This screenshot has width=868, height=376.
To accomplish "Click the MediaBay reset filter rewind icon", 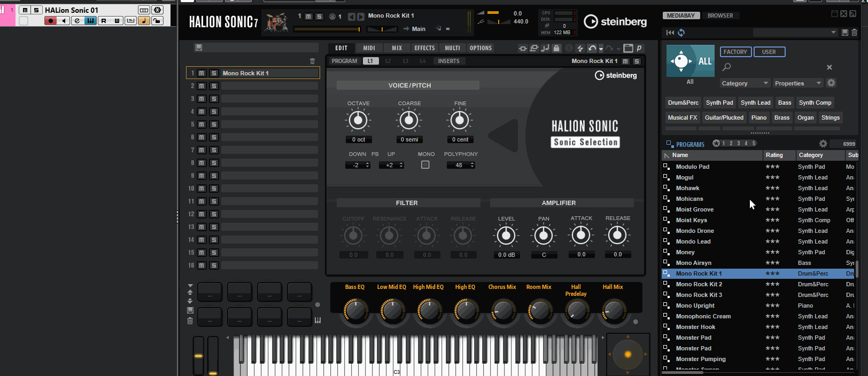I will coord(670,33).
